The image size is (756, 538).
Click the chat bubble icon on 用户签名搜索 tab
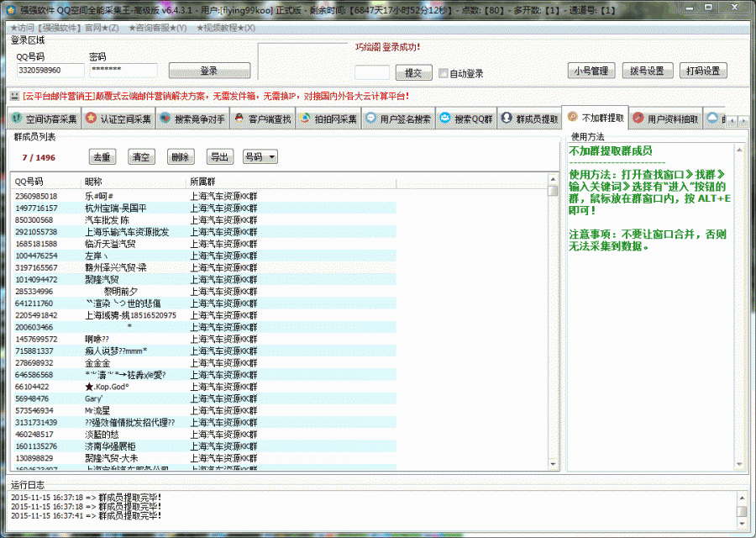[370, 118]
